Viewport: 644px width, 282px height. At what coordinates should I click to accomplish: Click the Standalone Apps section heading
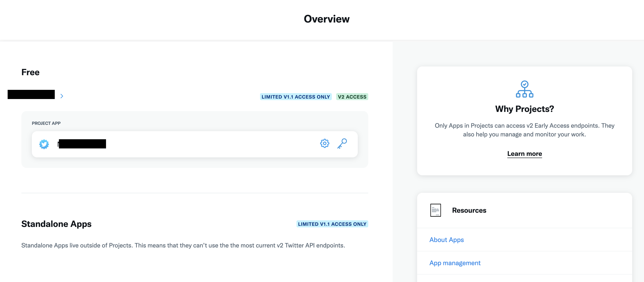point(56,224)
